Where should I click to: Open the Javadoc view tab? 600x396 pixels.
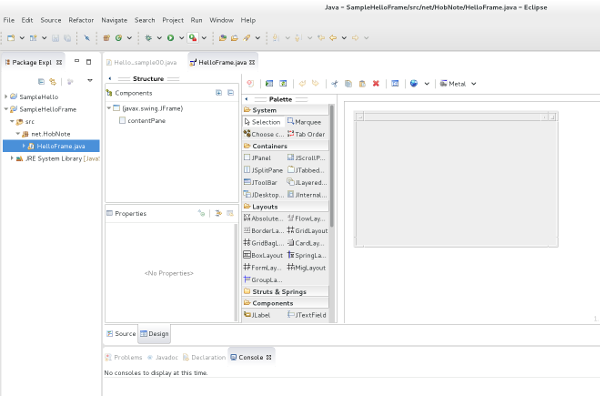(163, 357)
